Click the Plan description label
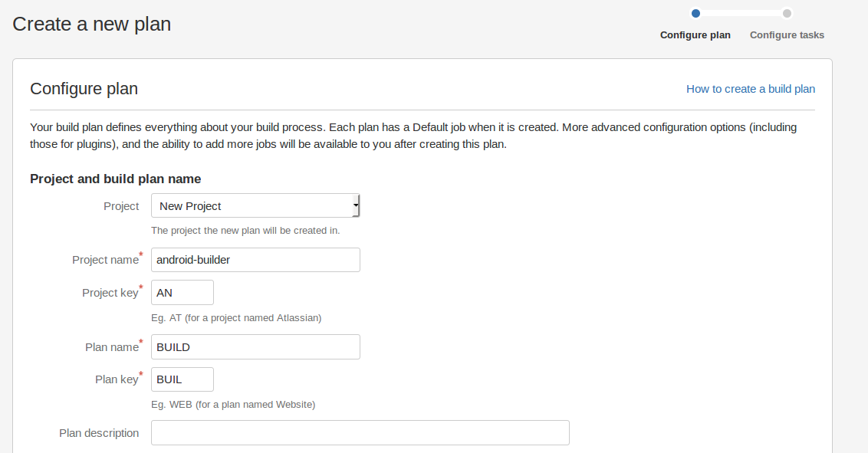Image resolution: width=868 pixels, height=453 pixels. [x=99, y=433]
